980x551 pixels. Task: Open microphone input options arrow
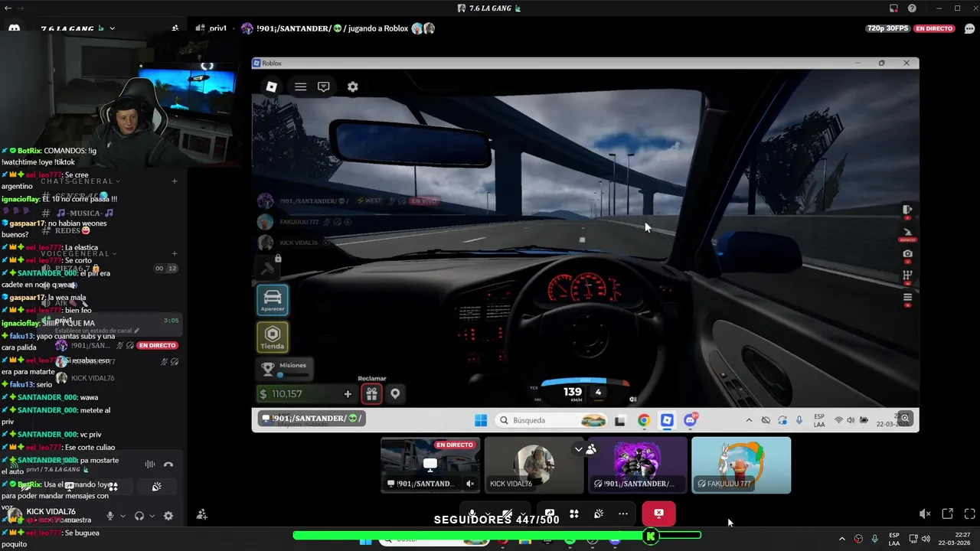click(122, 516)
